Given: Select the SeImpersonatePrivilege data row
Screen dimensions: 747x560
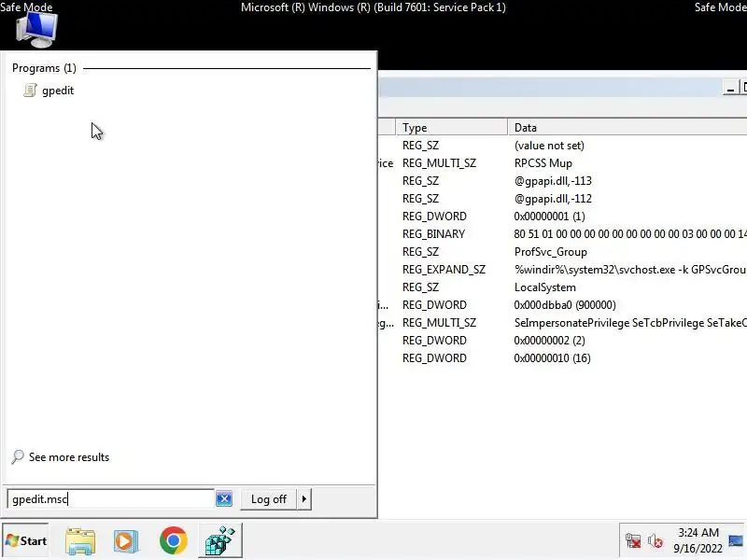Looking at the screenshot, I should point(630,323).
